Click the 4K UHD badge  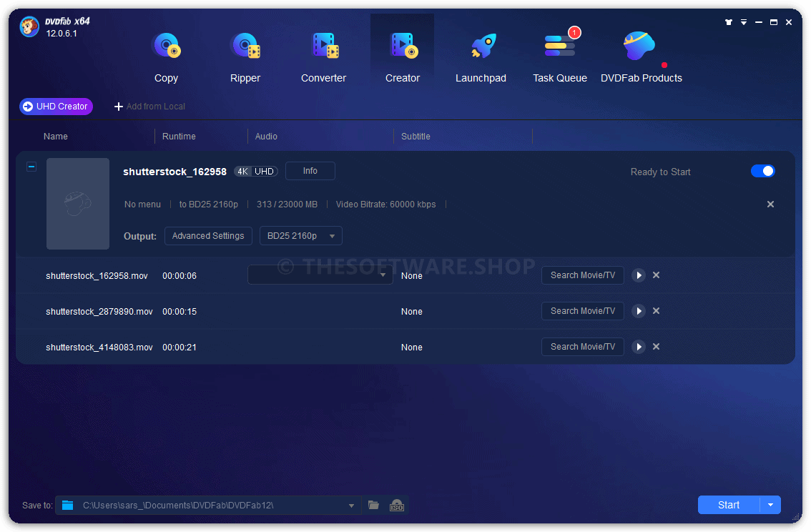[256, 172]
